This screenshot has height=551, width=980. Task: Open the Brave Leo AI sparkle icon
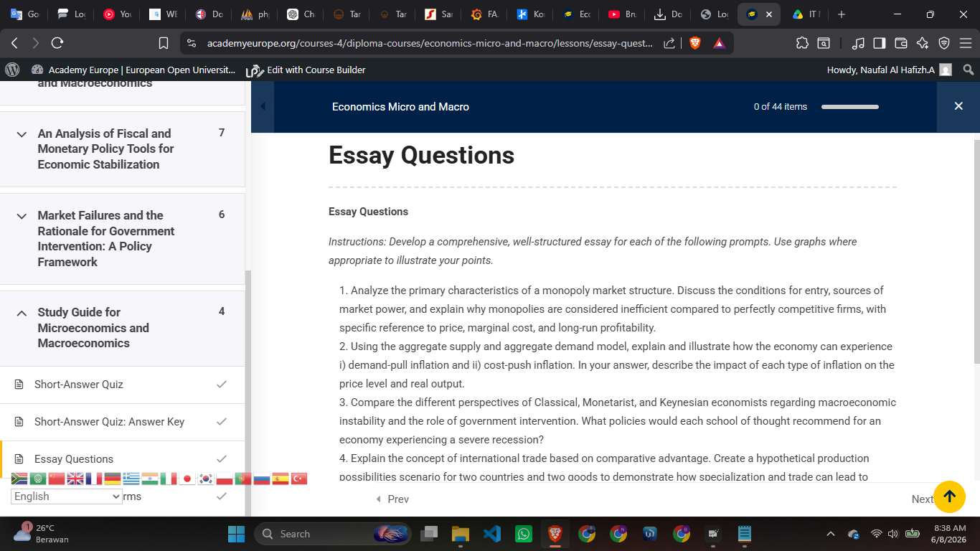[923, 43]
